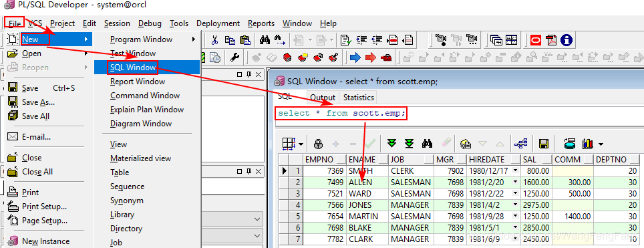644x248 pixels.
Task: Click the blue Info icon
Action: (x=566, y=39)
